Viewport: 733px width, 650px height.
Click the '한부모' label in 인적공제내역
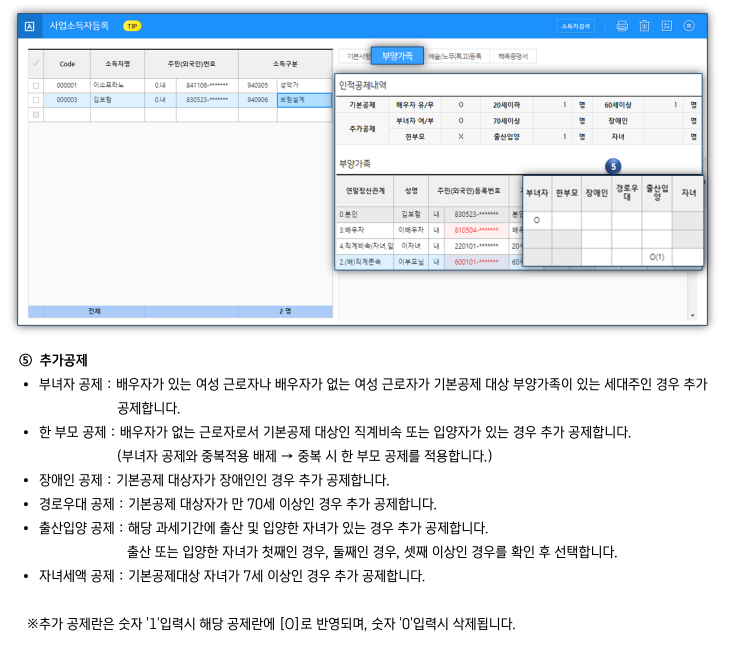coord(415,137)
